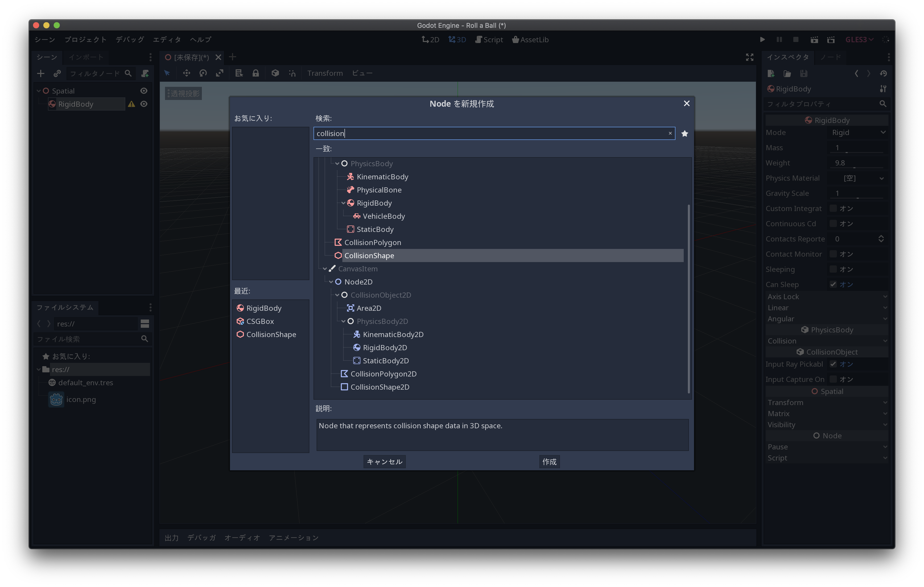
Task: Click the キャンセル cancel button
Action: 385,461
